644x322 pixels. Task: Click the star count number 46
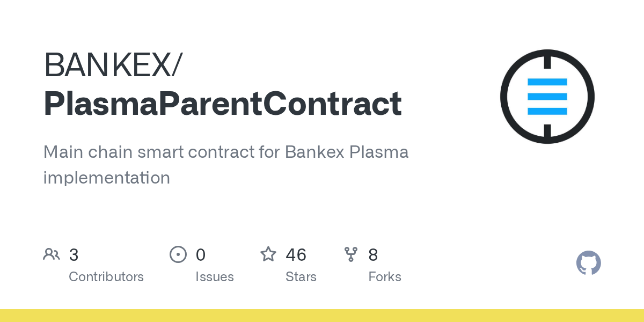(296, 255)
